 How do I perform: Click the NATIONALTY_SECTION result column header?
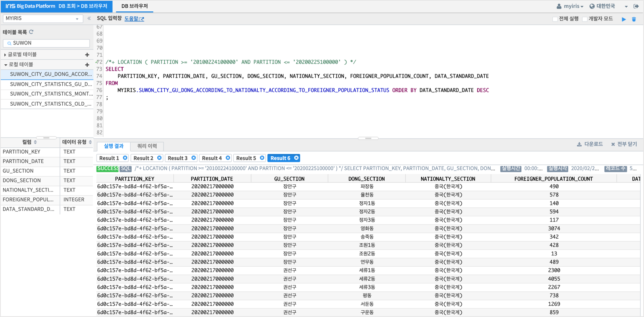(448, 179)
